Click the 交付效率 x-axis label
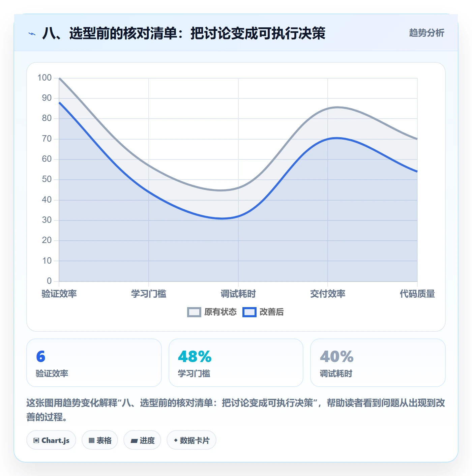 coord(328,294)
